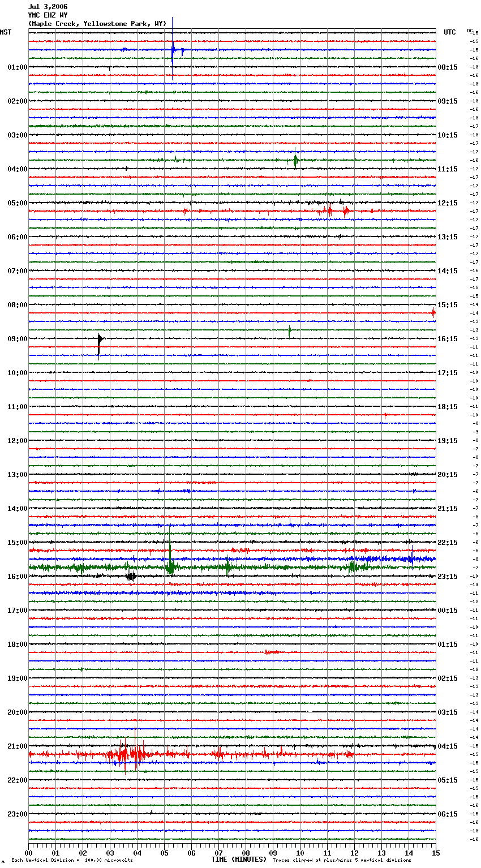Select the '05:00' MST row label
The width and height of the screenshot is (481, 868).
pos(18,203)
